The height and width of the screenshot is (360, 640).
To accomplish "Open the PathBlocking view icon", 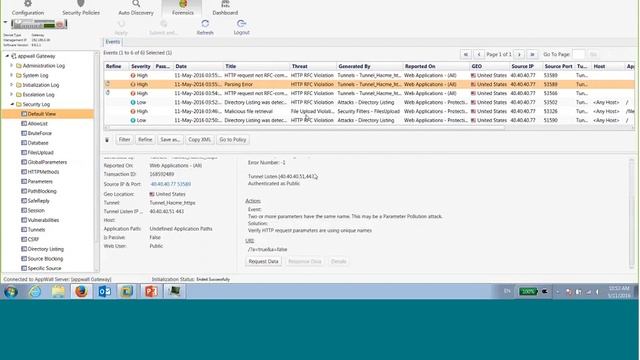I will coord(24,191).
